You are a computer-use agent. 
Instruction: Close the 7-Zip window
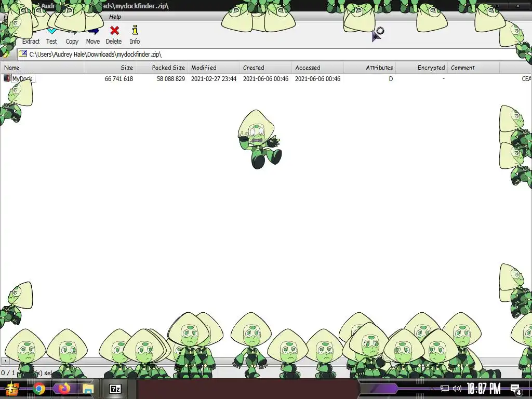[x=518, y=6]
